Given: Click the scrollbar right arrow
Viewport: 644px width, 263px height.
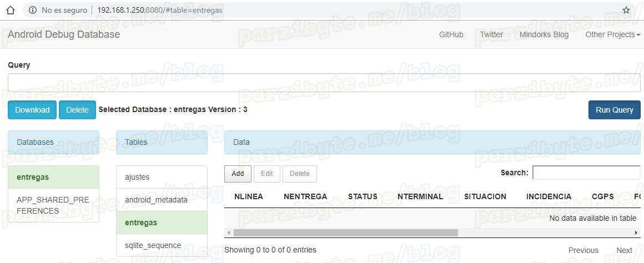Looking at the screenshot, I should pos(636,232).
